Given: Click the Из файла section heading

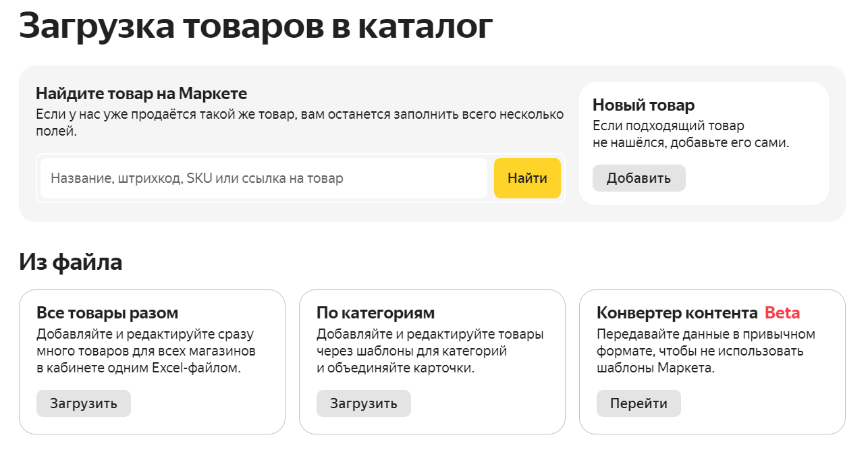Looking at the screenshot, I should [x=71, y=262].
